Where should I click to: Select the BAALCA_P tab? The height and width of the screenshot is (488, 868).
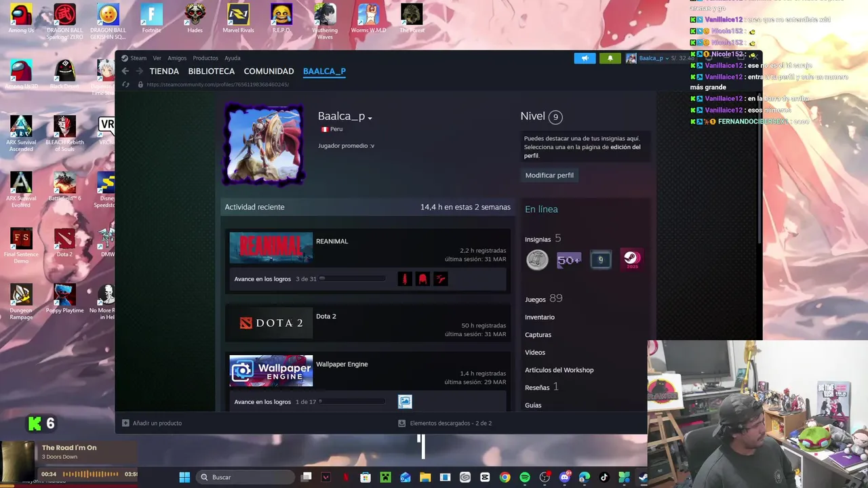point(324,71)
